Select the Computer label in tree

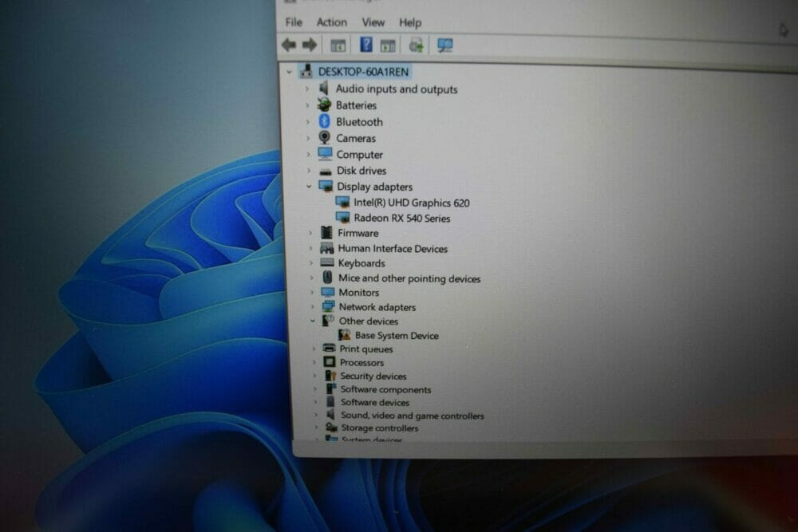pos(359,155)
